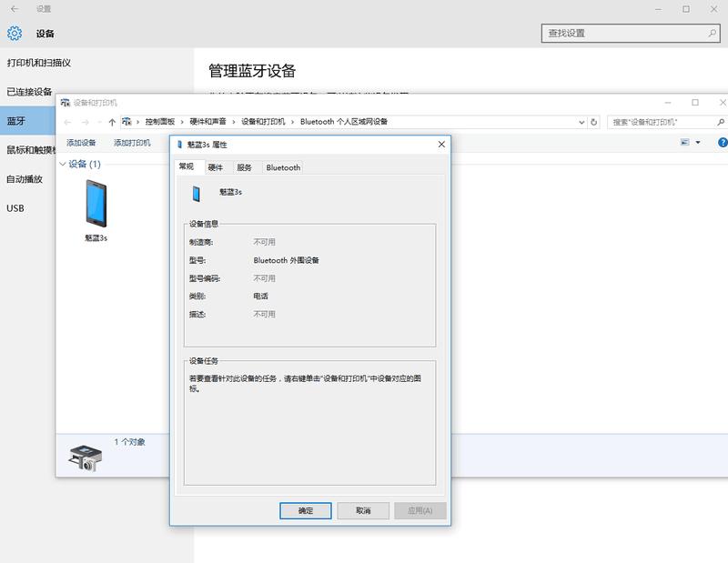Viewport: 728px width, 563px height.
Task: Click the Settings gear icon beside 设备
Action: pos(13,32)
